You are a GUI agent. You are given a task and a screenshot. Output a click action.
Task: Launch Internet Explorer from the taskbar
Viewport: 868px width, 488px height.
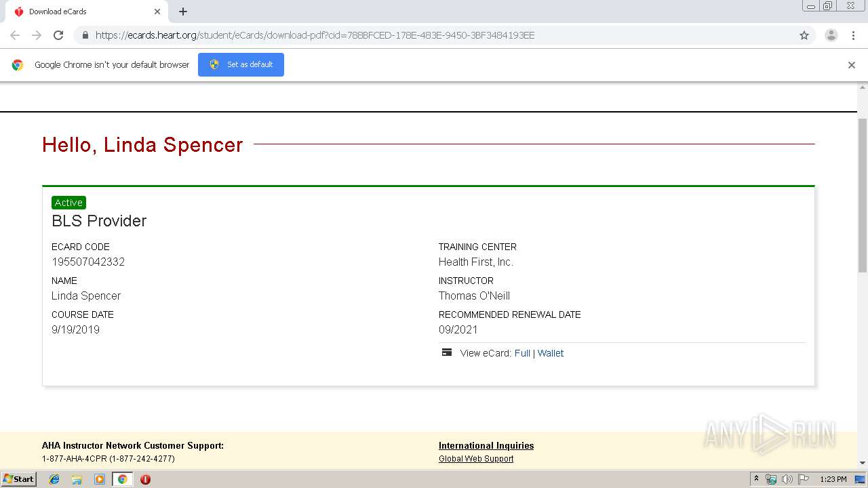click(54, 479)
